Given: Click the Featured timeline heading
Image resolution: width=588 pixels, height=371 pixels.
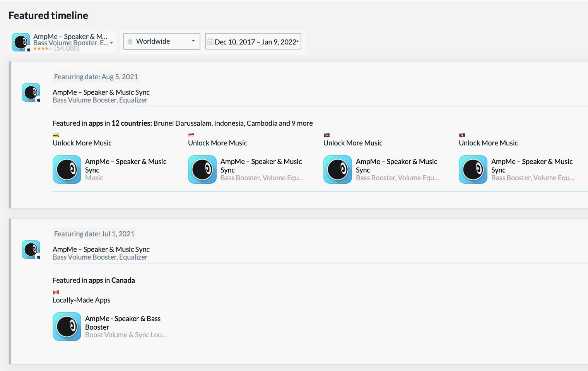Looking at the screenshot, I should 48,15.
